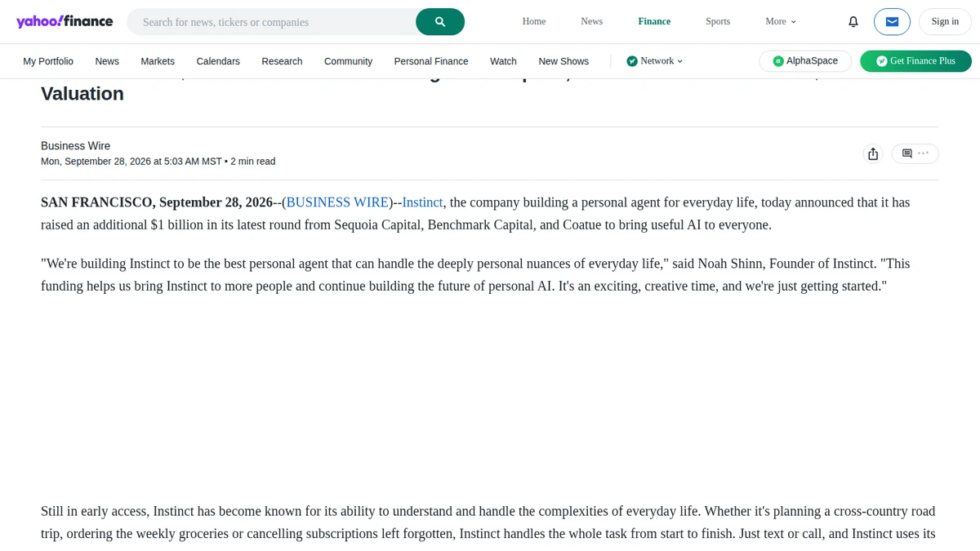
Task: Follow the BUSINESS WIRE link
Action: pyautogui.click(x=337, y=202)
